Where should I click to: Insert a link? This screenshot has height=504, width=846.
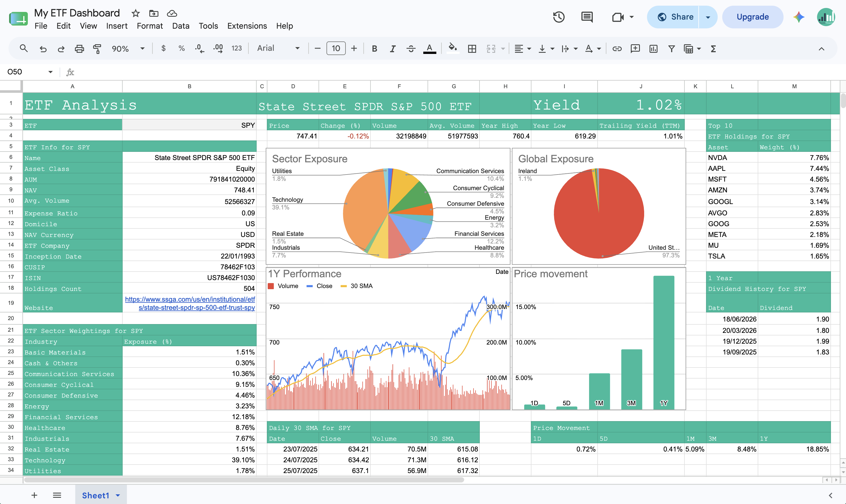(617, 49)
